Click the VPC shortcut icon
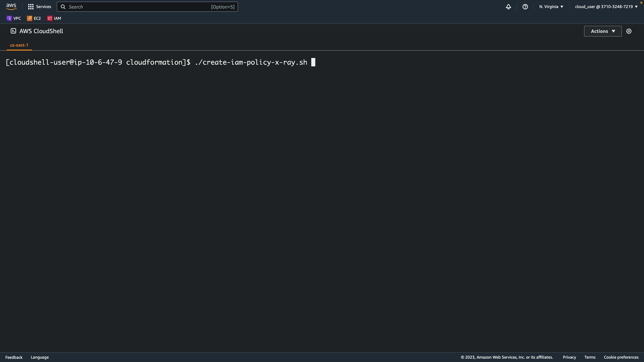The image size is (644, 362). tap(9, 18)
